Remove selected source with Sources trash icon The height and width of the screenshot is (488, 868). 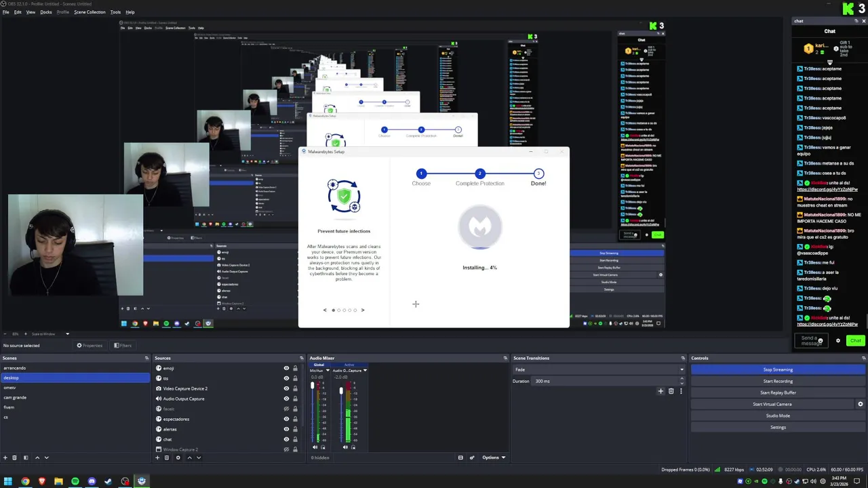(167, 457)
